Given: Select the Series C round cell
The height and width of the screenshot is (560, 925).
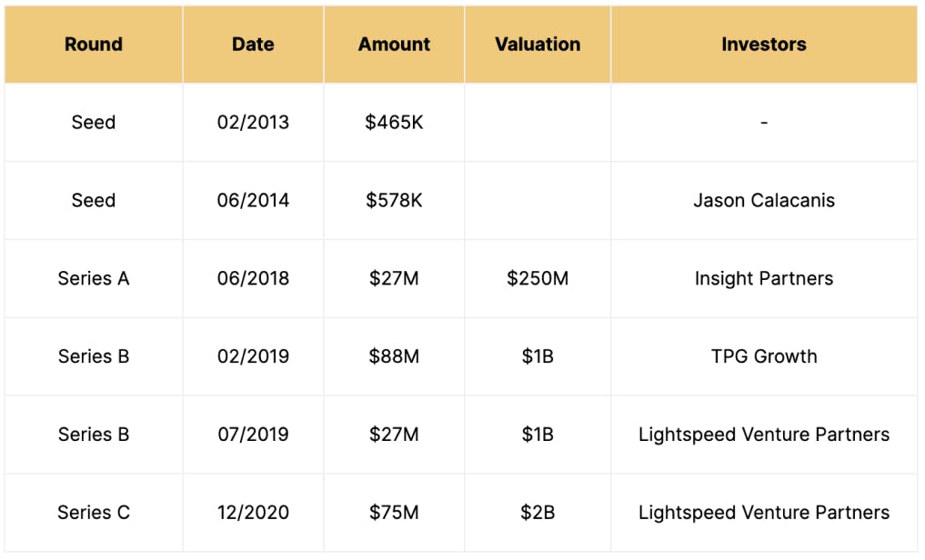Looking at the screenshot, I should [94, 513].
